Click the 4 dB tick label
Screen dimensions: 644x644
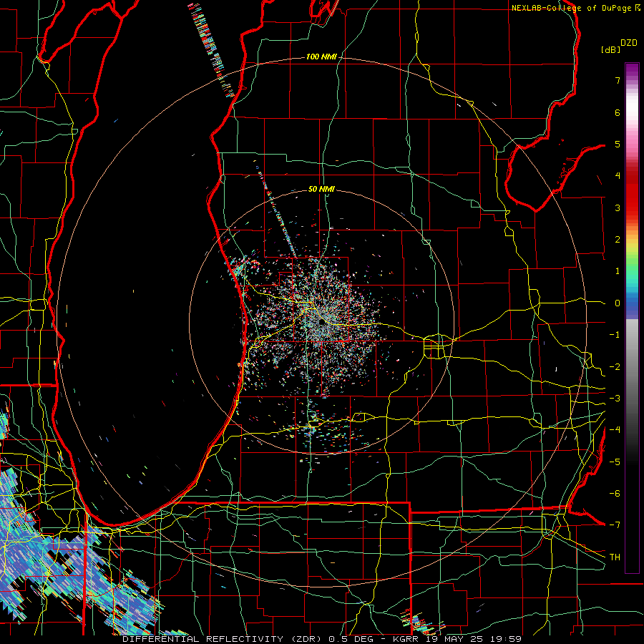pos(618,176)
